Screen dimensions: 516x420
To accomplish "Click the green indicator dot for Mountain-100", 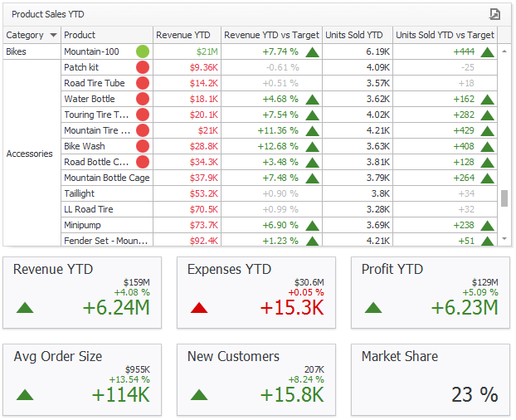I will [143, 51].
